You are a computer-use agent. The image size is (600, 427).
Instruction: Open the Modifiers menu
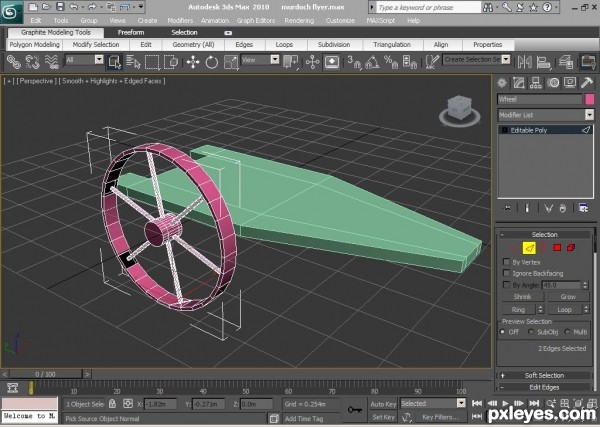pyautogui.click(x=180, y=21)
